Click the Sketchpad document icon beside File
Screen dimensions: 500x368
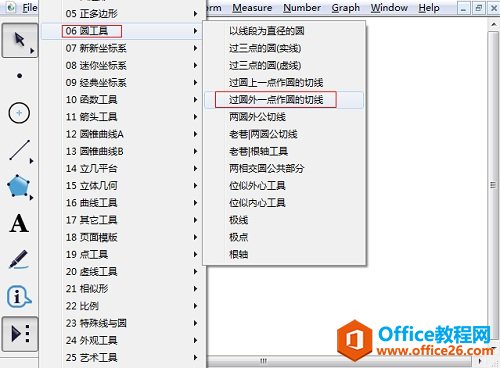(x=11, y=7)
